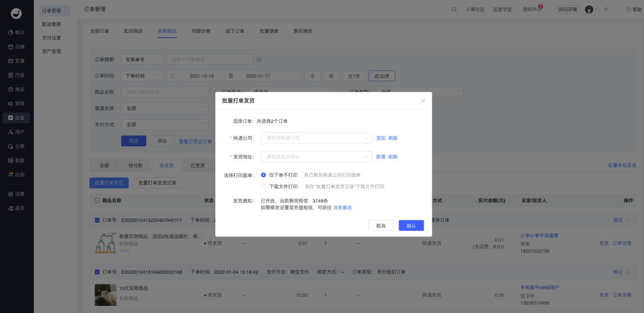Open 概况 overview in the sidebar
The image size is (644, 313).
tap(16, 32)
